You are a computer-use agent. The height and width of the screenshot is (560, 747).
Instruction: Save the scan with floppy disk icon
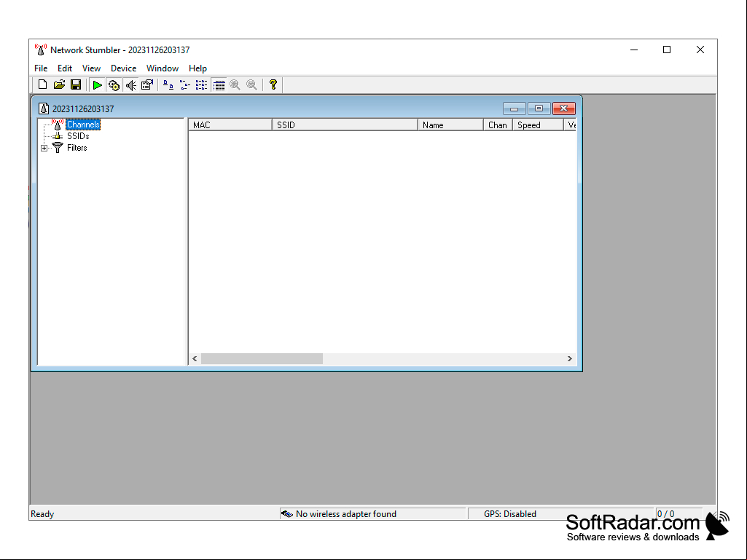76,84
